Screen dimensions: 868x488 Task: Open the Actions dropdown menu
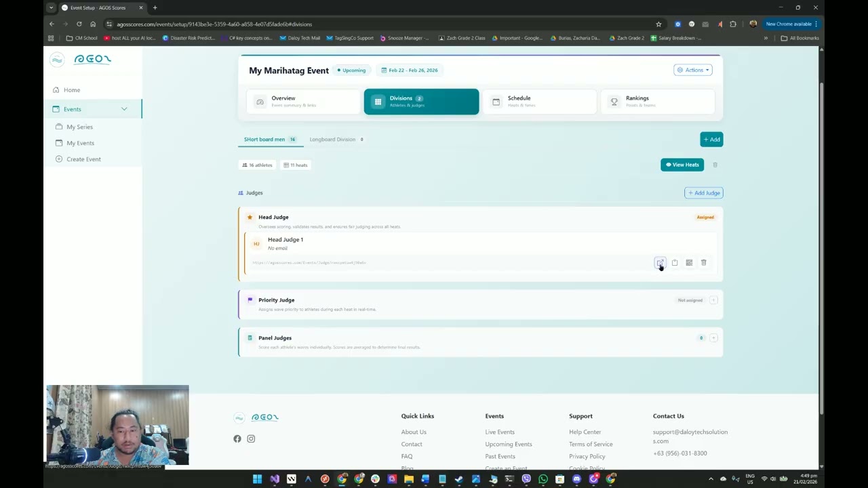tap(692, 70)
